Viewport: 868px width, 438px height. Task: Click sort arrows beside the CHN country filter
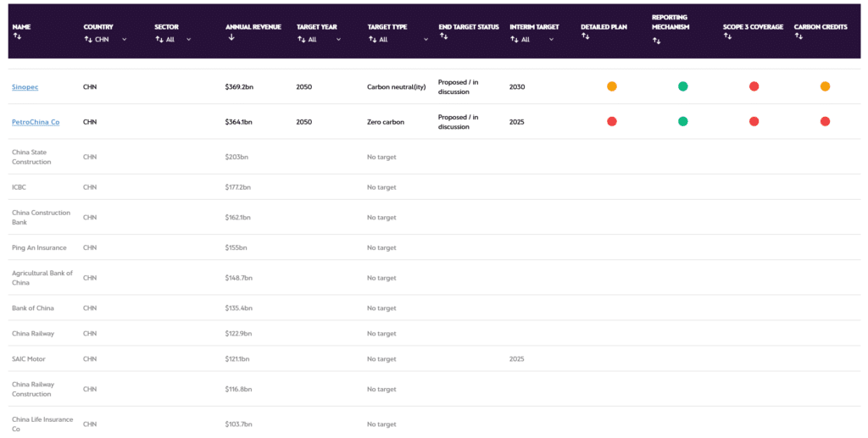[88, 39]
